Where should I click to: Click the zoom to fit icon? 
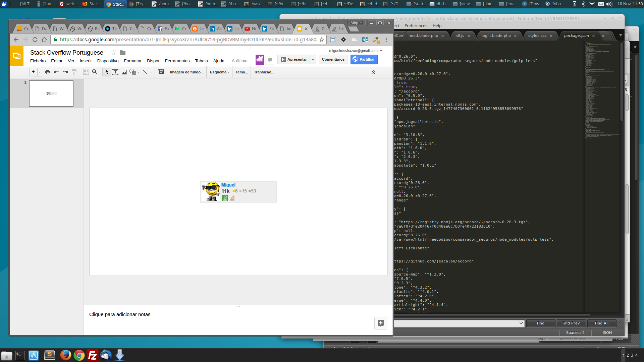(86, 72)
